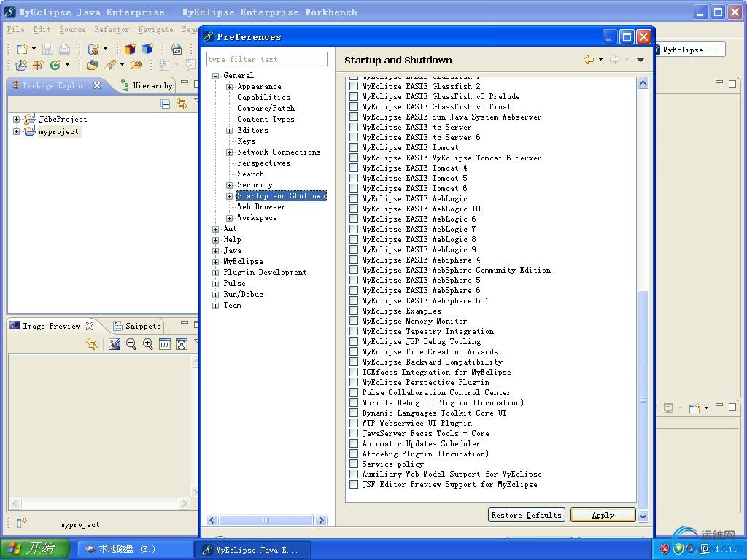Image resolution: width=747 pixels, height=560 pixels.
Task: Check JavaServer Faces Tools - Core
Action: pyautogui.click(x=354, y=433)
